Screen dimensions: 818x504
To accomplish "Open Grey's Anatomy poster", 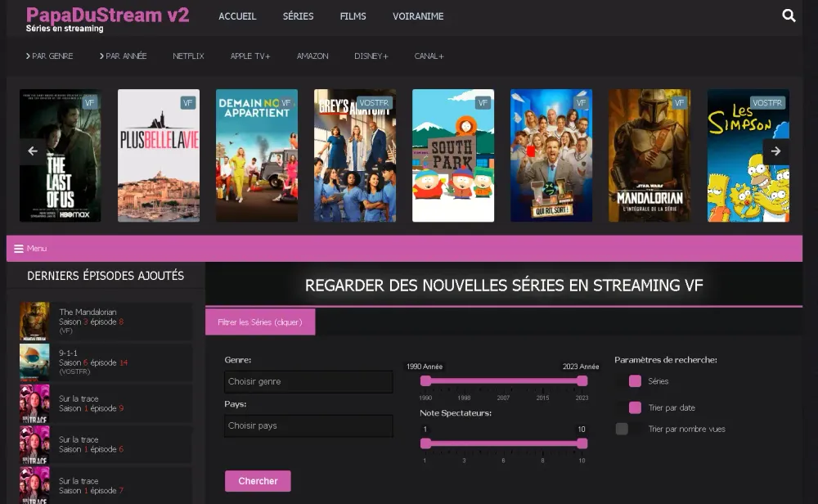I will coord(355,155).
